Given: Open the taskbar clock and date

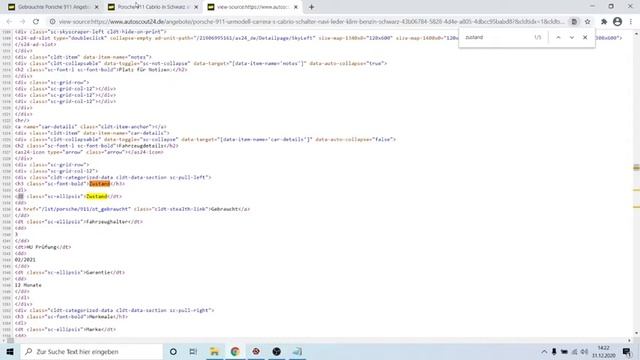Looking at the screenshot, I should point(603,351).
